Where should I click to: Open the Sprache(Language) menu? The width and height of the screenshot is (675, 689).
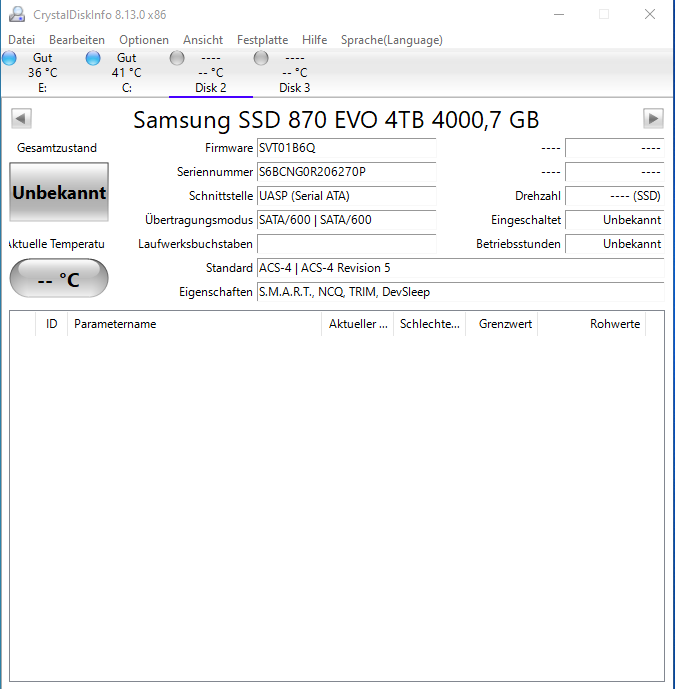pyautogui.click(x=392, y=40)
